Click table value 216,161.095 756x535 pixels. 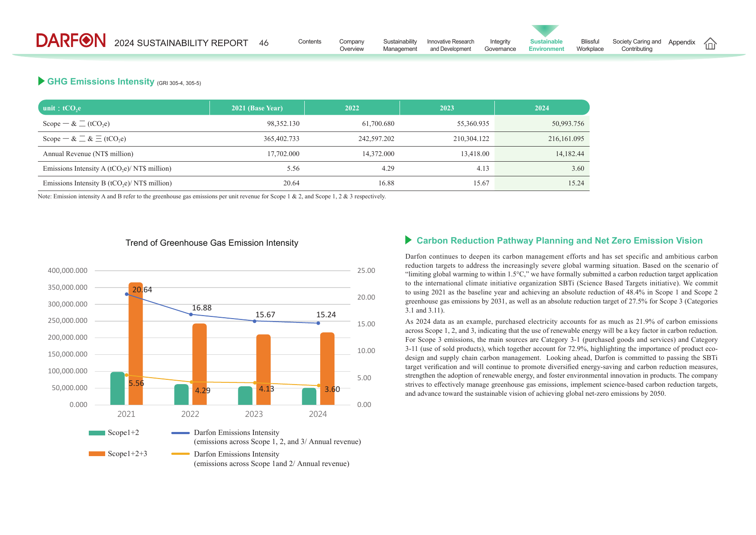566,139
